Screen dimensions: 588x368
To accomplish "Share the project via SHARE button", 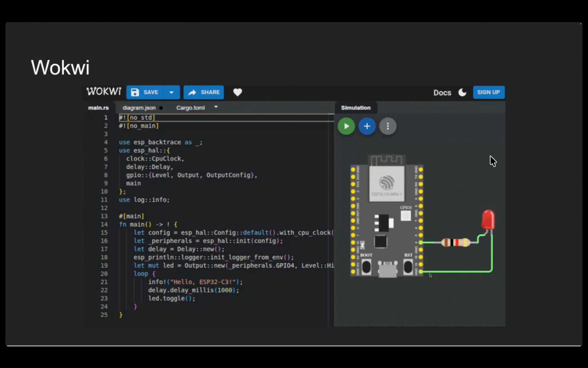I will 204,92.
